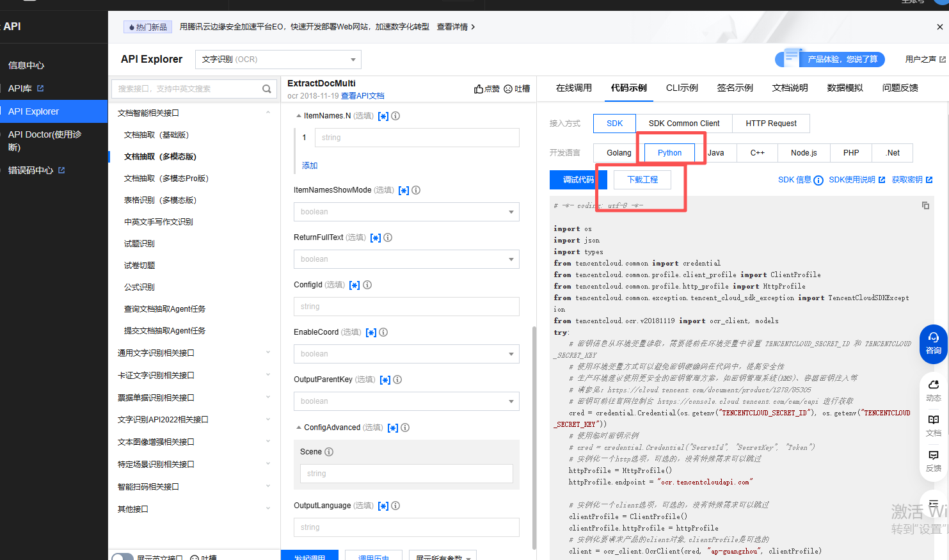Image resolution: width=949 pixels, height=560 pixels.
Task: Open the SDK使用说明 link
Action: (857, 180)
